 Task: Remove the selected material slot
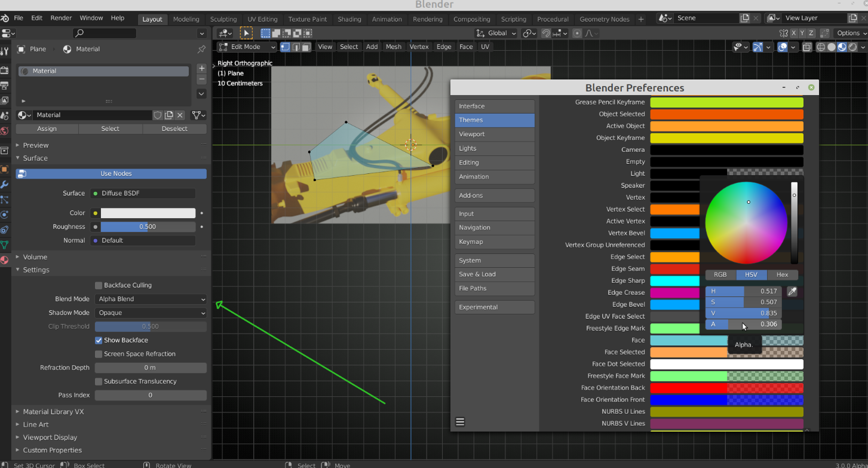[x=201, y=79]
